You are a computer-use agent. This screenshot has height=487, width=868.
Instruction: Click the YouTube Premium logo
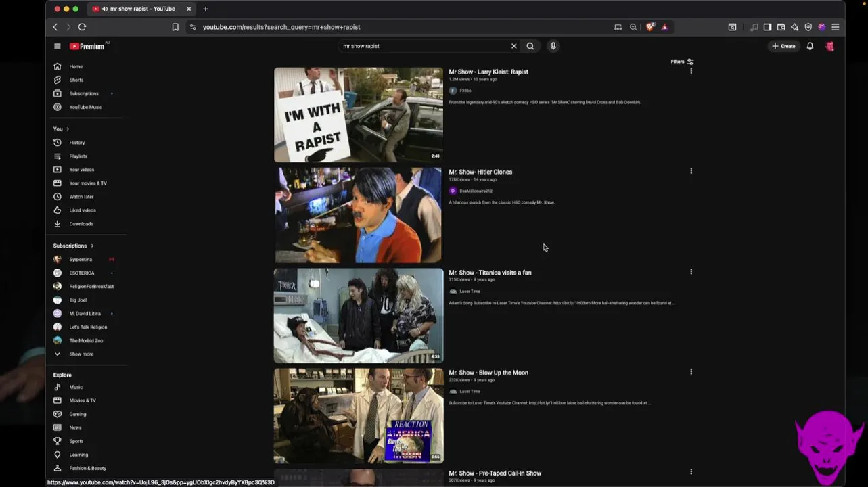point(87,46)
